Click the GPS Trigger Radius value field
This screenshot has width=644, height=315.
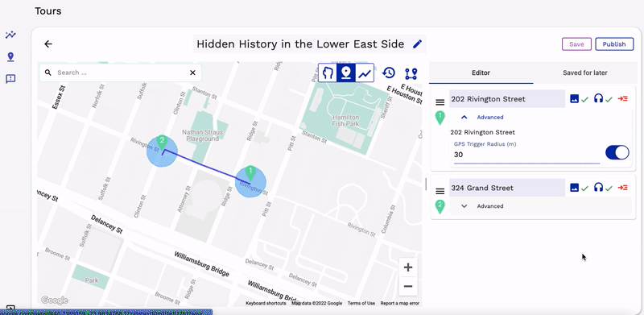tap(527, 155)
